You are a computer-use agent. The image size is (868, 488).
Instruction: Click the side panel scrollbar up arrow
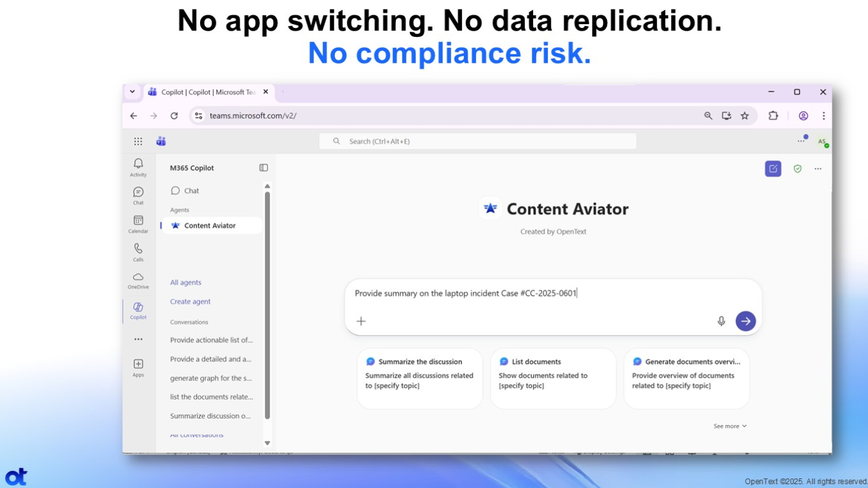coord(268,186)
